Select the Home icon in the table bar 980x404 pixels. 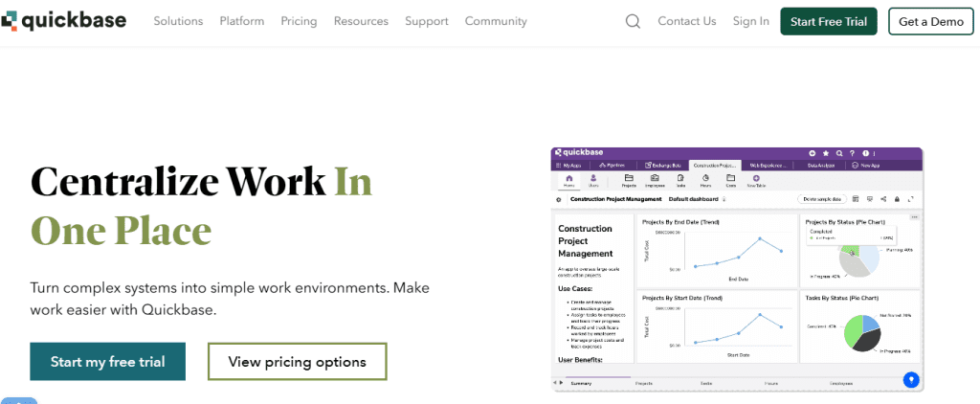(x=568, y=178)
